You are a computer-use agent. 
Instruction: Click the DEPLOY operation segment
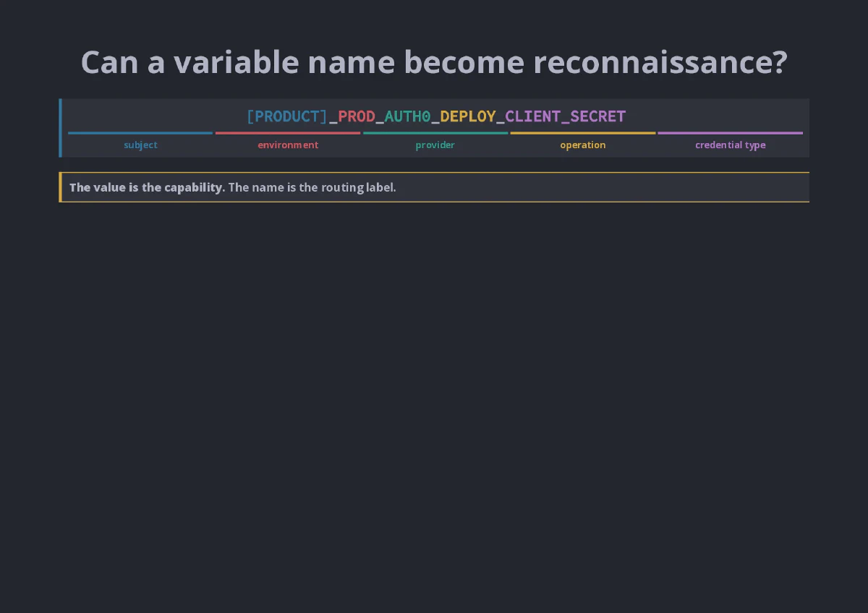point(468,116)
